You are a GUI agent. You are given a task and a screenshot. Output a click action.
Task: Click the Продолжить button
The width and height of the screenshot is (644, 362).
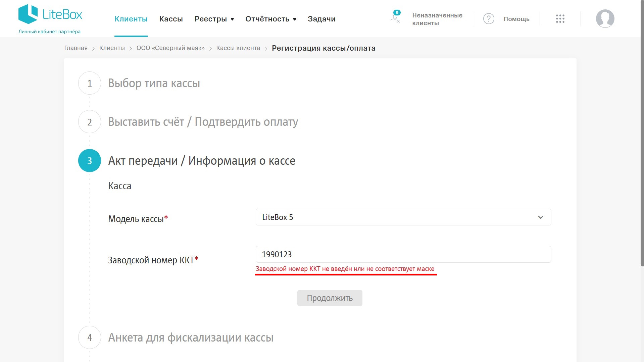pyautogui.click(x=330, y=298)
